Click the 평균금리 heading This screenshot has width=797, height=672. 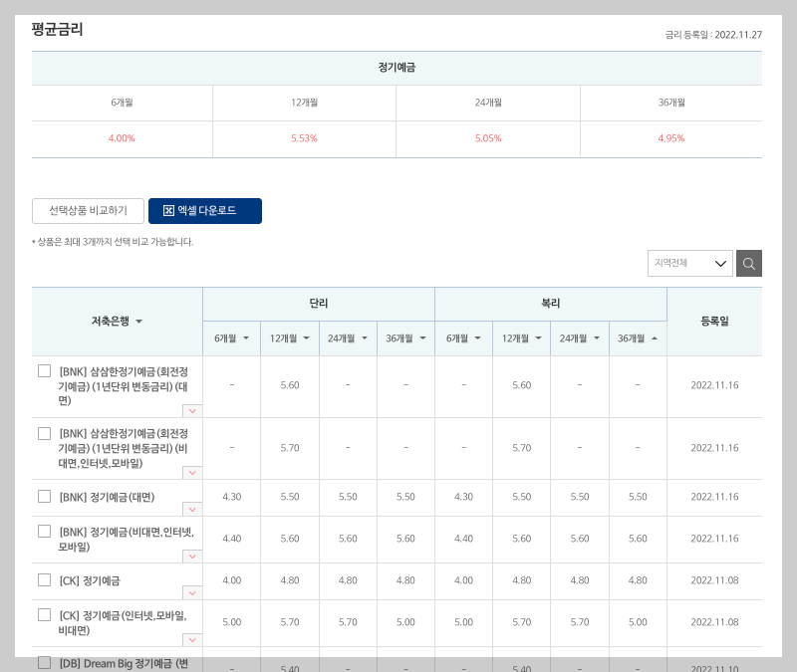click(x=57, y=29)
